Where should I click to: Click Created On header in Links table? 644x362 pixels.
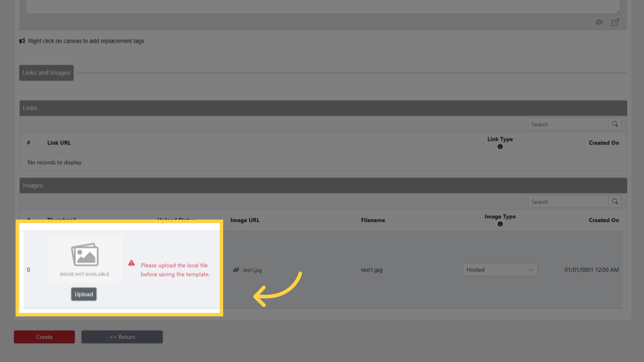coord(604,143)
